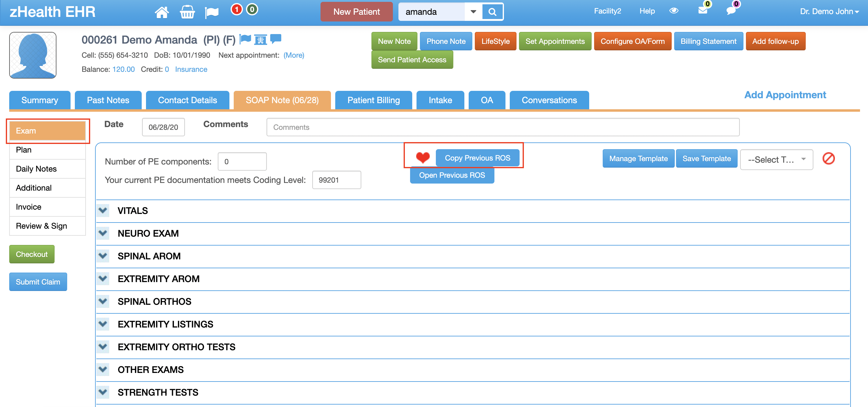This screenshot has height=407, width=868.
Task: Switch to the Summary tab
Action: click(40, 100)
